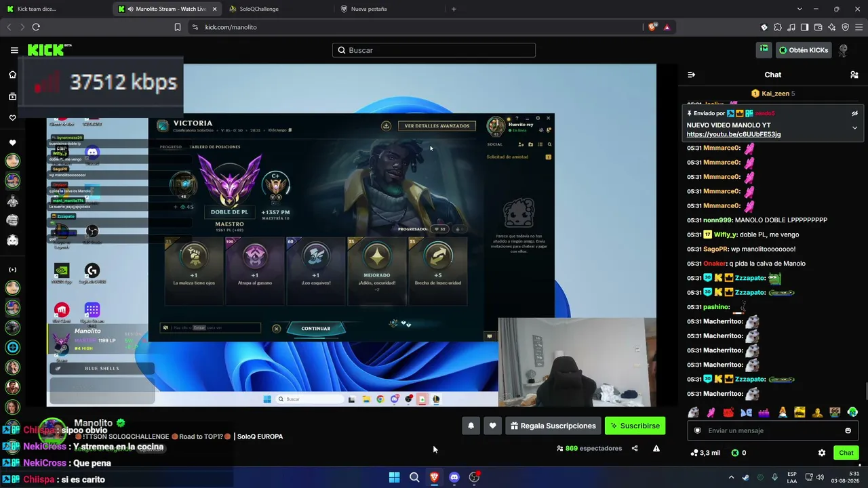Open the loot chest icon beside Obtén KICKs
Screen dimensions: 868x488
pyautogui.click(x=764, y=49)
